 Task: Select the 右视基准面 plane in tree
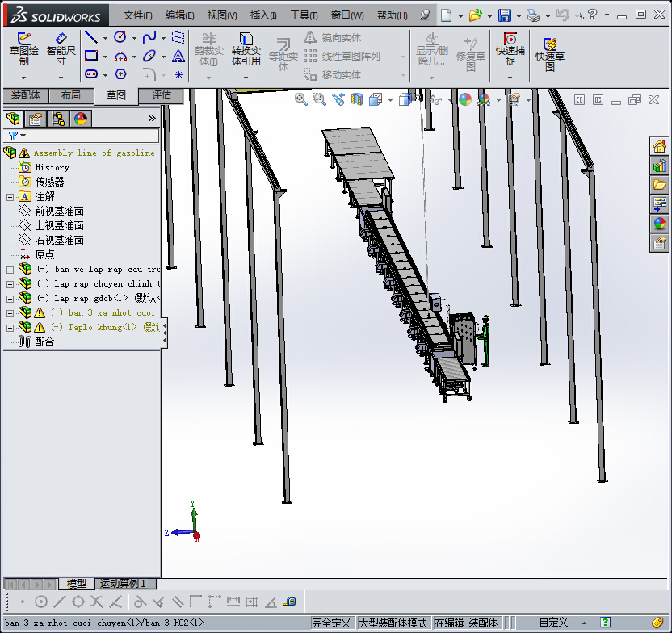click(59, 241)
